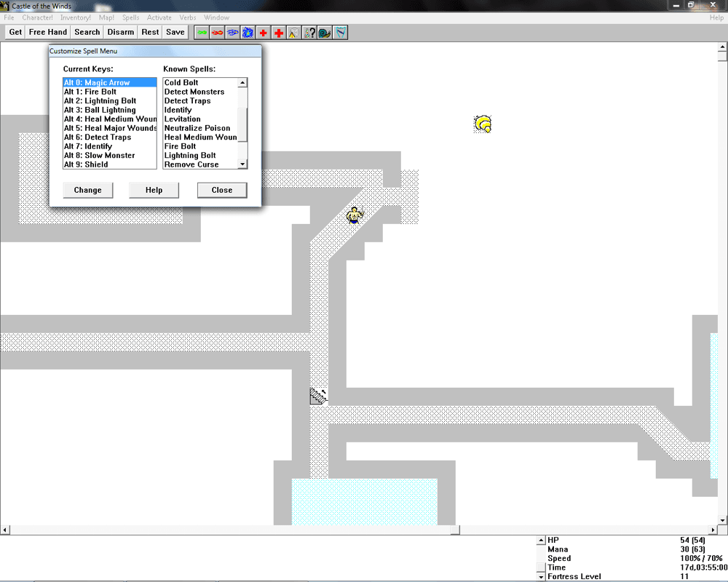Select Alt 6: Detect Traps key

[x=110, y=137]
